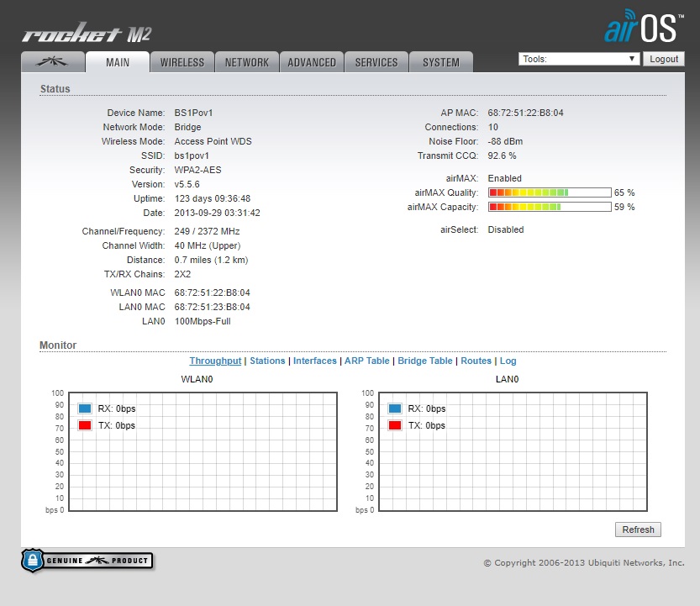Image resolution: width=700 pixels, height=606 pixels.
Task: Click WLAN0 blue RX legend swatch
Action: pyautogui.click(x=85, y=408)
